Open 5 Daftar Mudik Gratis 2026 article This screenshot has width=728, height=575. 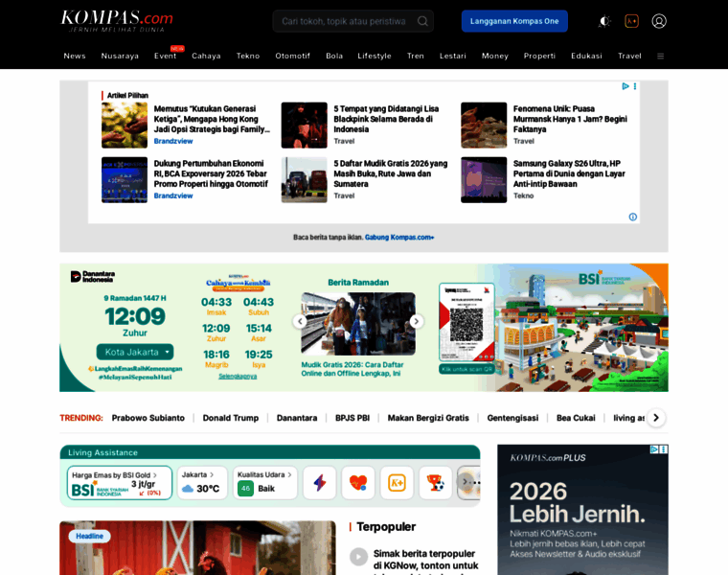(x=391, y=173)
